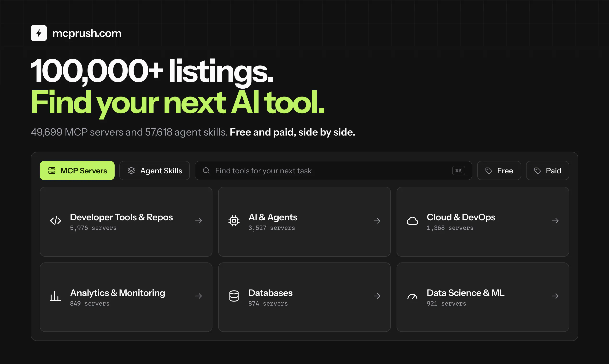
Task: Click the code brackets icon for Developer Tools
Action: (56, 221)
